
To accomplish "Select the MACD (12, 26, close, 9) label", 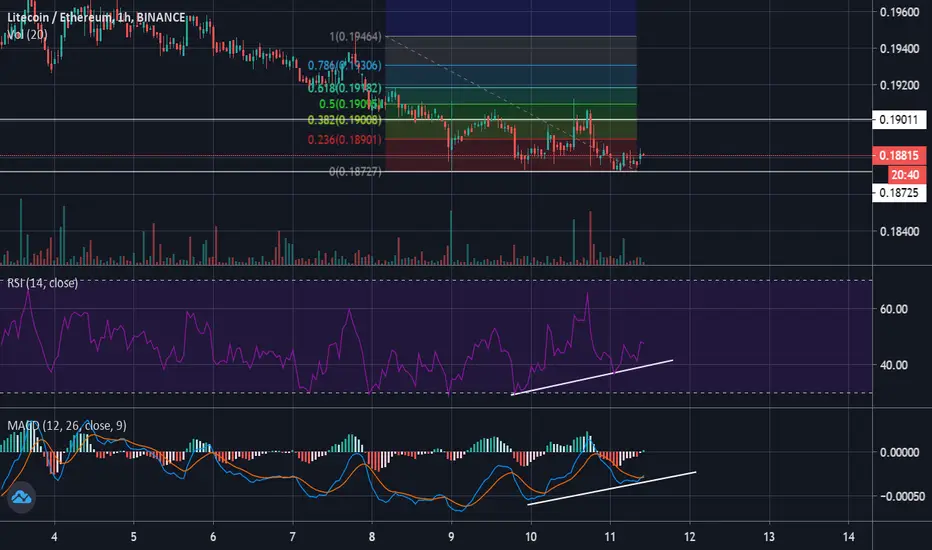I will coord(67,426).
